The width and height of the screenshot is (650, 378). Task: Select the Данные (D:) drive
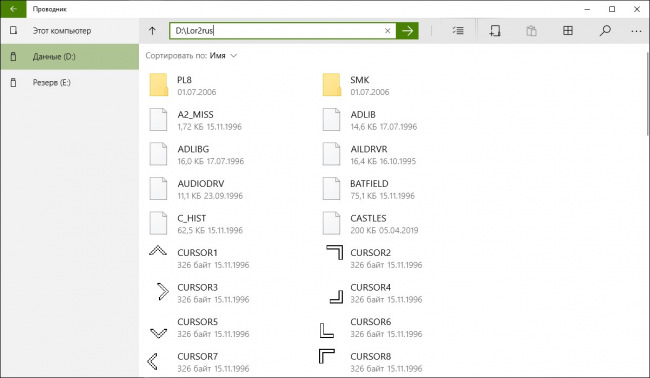pyautogui.click(x=70, y=57)
